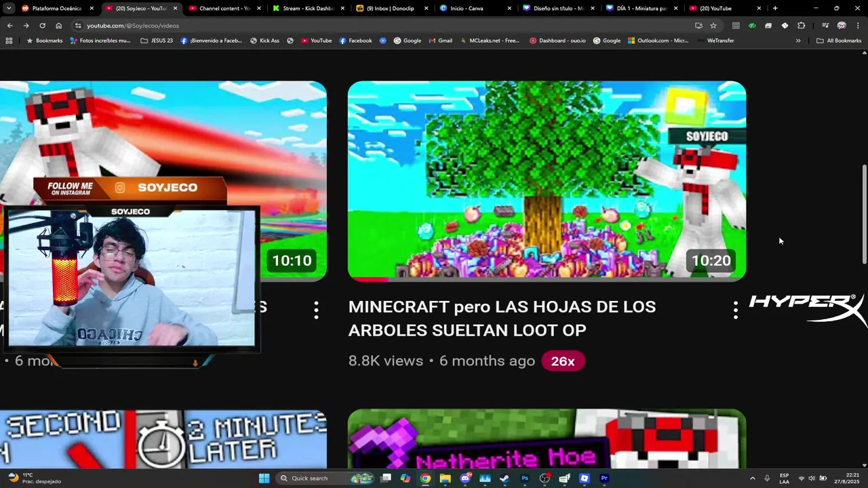Open the Kick Ass bookmark
This screenshot has width=868, height=488.
coord(264,41)
